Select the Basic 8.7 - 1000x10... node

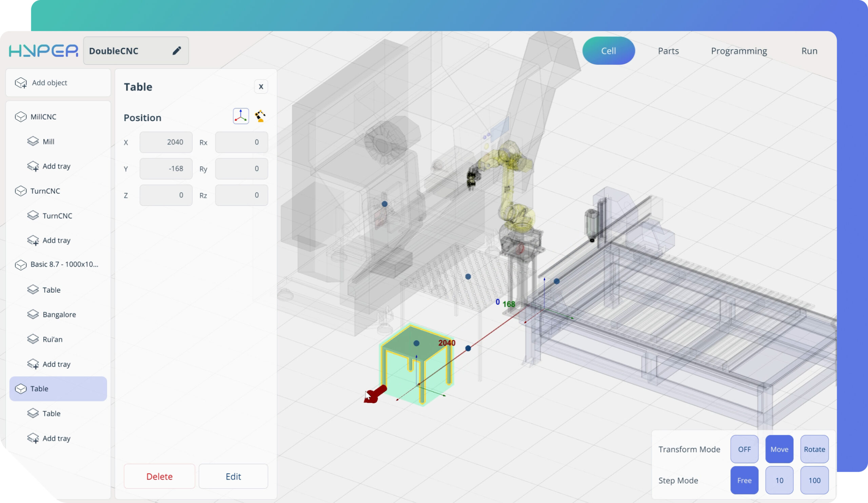tap(64, 264)
